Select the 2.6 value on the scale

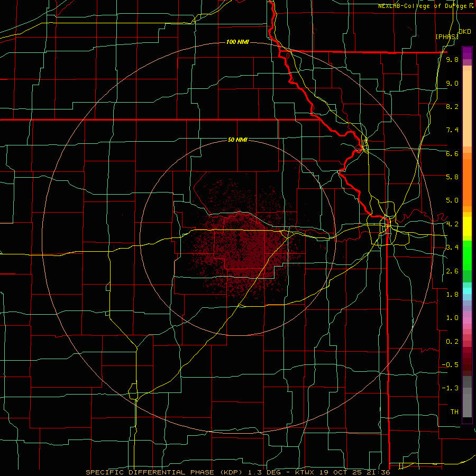pyautogui.click(x=452, y=271)
